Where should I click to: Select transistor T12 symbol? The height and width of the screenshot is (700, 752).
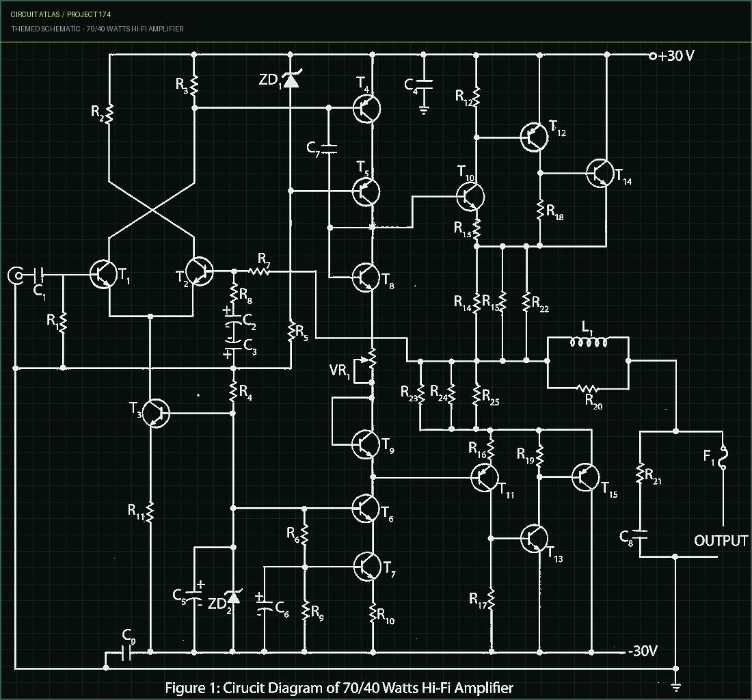tap(534, 137)
